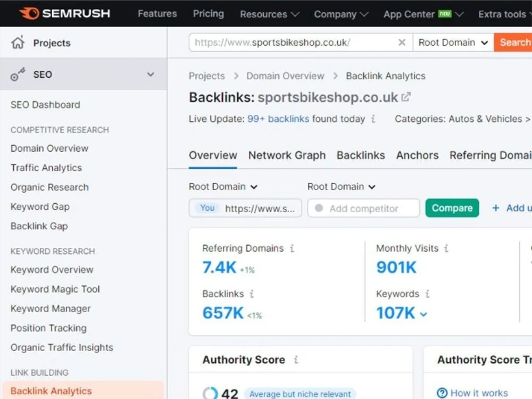Open Root Domain dropdown in search bar

(x=453, y=43)
